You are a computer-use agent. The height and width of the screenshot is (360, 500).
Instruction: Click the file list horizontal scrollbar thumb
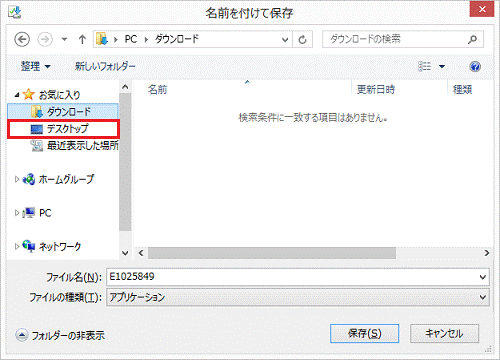click(x=272, y=253)
